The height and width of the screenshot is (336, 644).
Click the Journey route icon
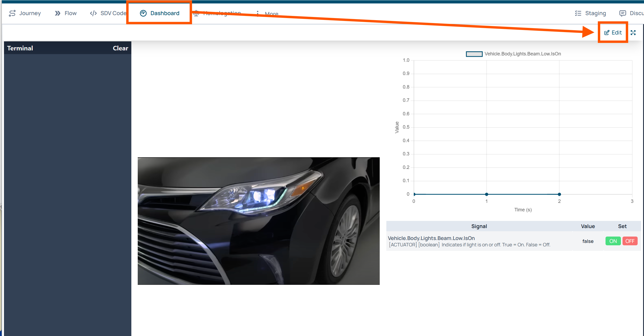coord(12,13)
